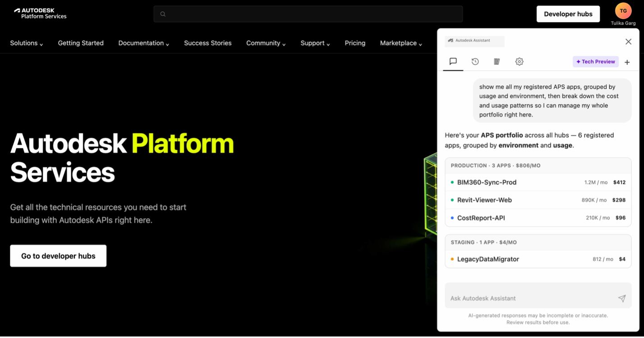Click the 812 / mo usage value
Viewport: 644px width, 338px height.
603,259
